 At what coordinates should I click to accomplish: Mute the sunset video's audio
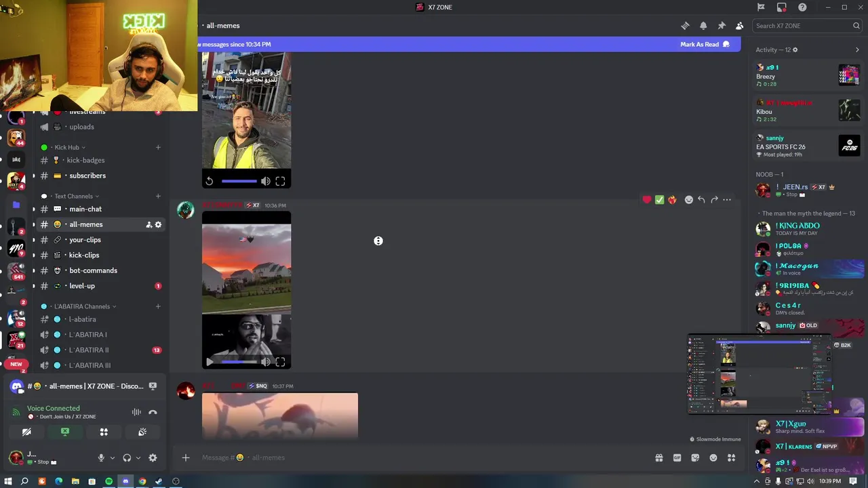(266, 362)
